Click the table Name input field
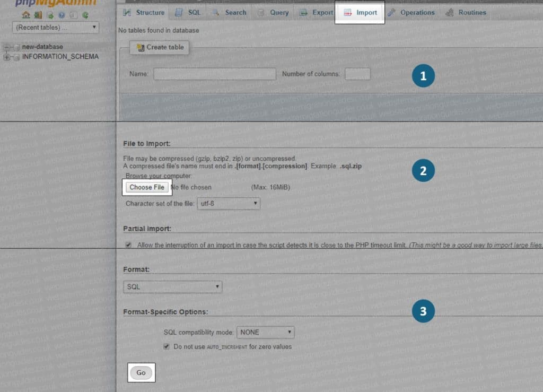 point(215,74)
